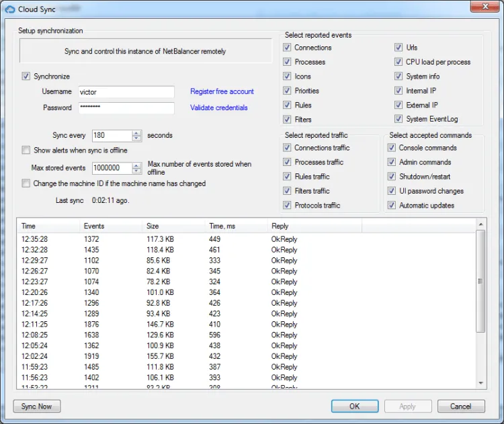This screenshot has width=504, height=424.
Task: Decrease Max stored events with down arrow
Action: click(136, 171)
